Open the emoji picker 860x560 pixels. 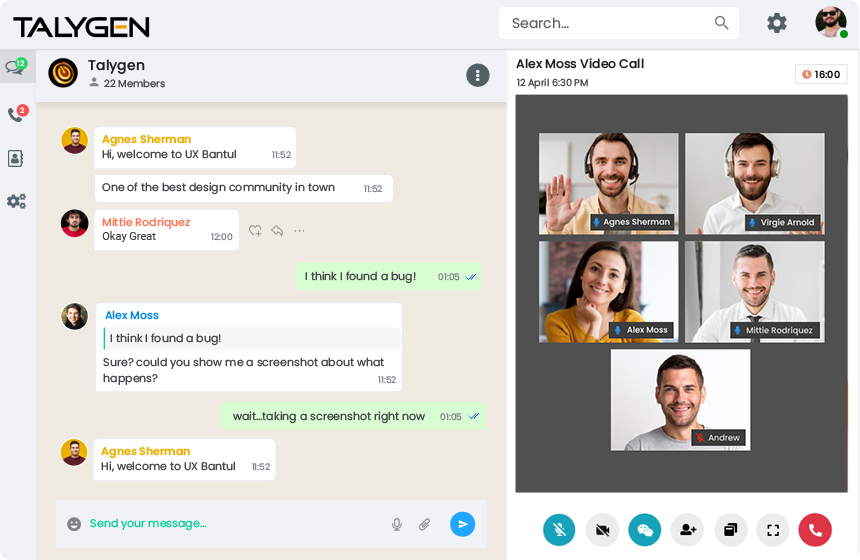74,524
